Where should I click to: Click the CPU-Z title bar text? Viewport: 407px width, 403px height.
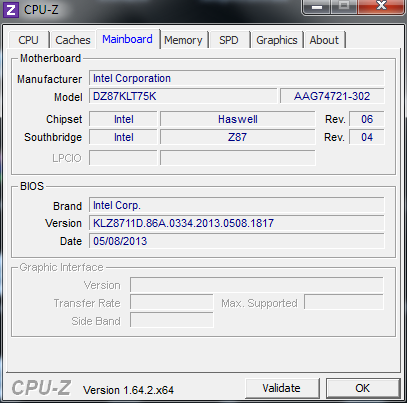point(41,10)
